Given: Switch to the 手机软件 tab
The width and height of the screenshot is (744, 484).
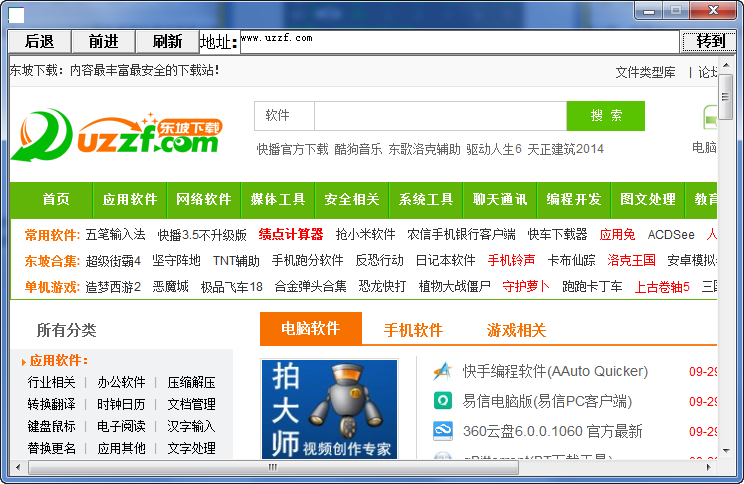Looking at the screenshot, I should tap(413, 330).
